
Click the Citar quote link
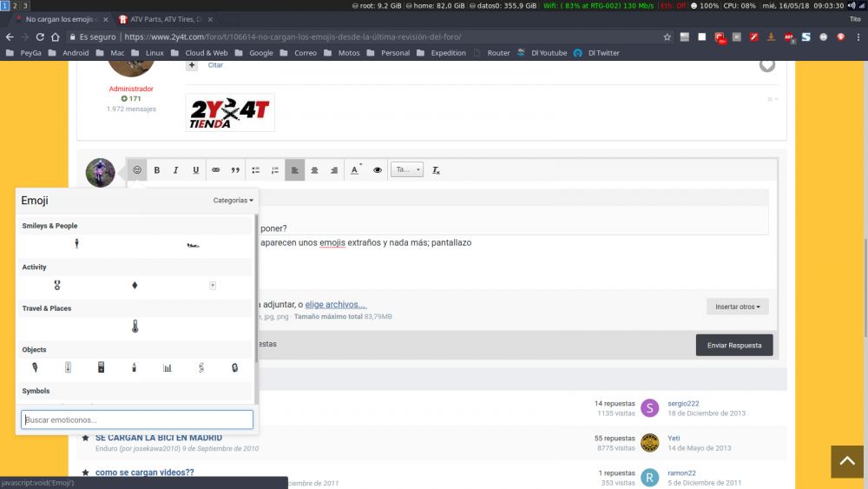tap(215, 65)
